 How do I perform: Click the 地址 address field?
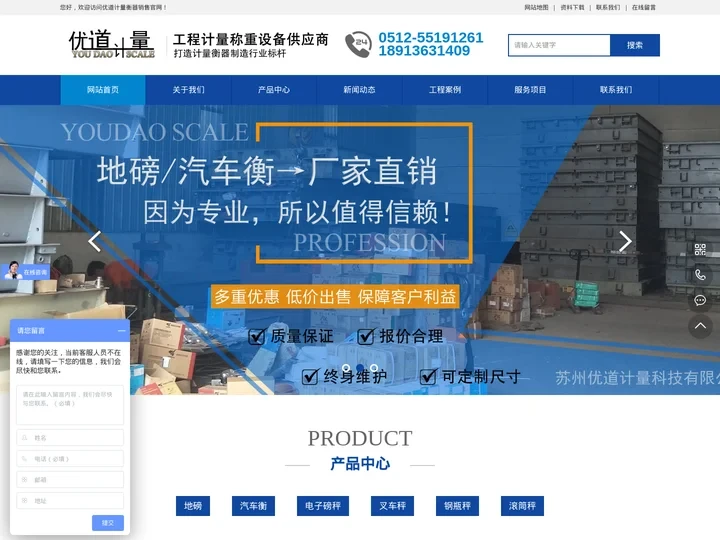[70, 501]
